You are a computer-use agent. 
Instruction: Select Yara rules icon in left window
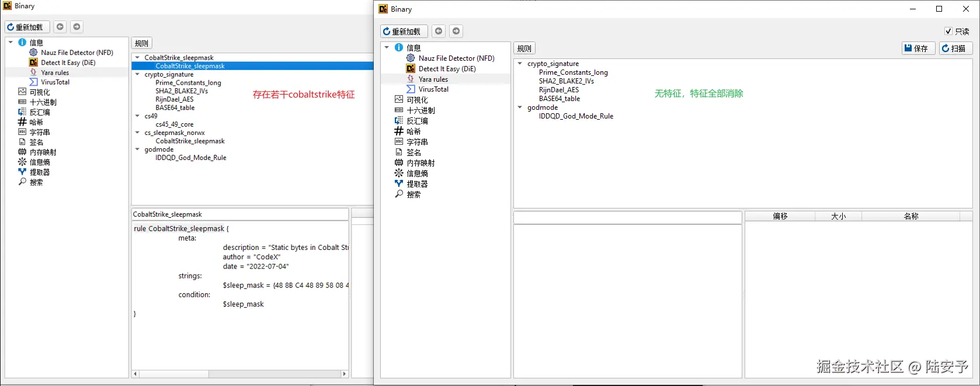tap(33, 72)
